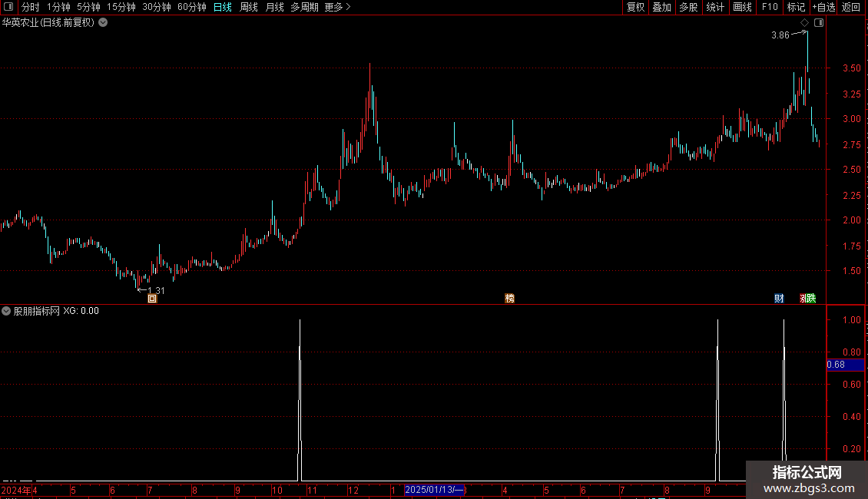Click the 1.31 low price label

click(156, 290)
